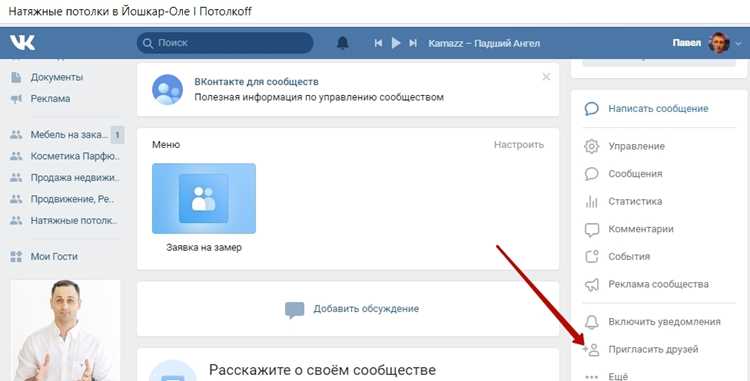Play the track Kamazz – Падший Ангел
The width and height of the screenshot is (750, 381).
(396, 43)
